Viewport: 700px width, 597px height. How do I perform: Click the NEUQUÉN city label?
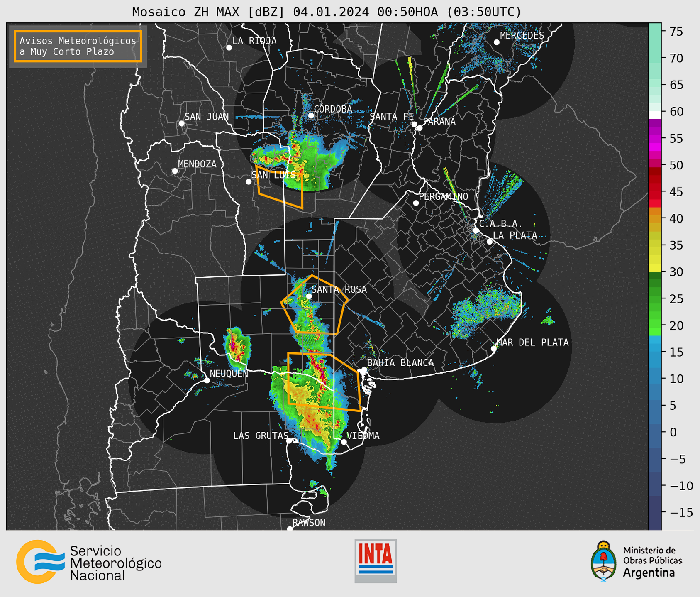(229, 373)
